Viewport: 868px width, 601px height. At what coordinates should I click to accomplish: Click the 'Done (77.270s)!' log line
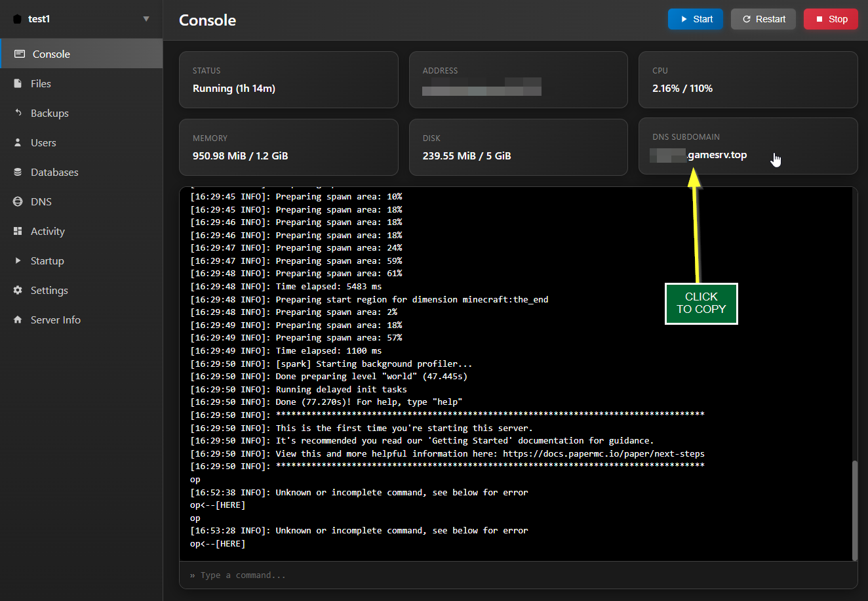tap(326, 402)
